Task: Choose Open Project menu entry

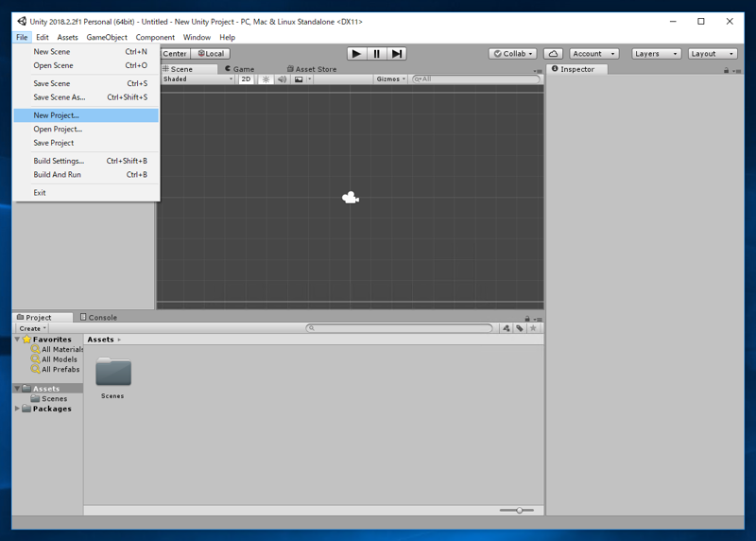Action: (86, 130)
